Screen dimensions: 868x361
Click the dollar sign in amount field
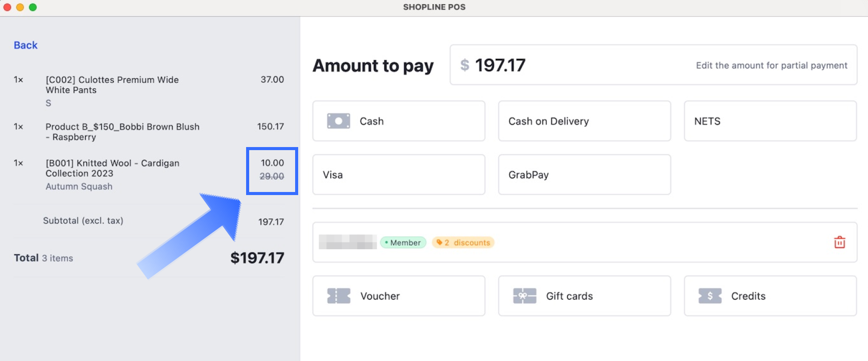(x=465, y=65)
